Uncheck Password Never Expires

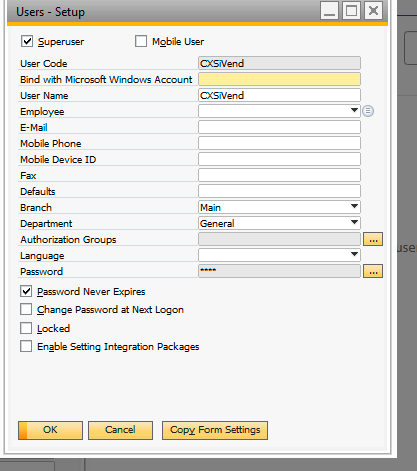tap(26, 291)
